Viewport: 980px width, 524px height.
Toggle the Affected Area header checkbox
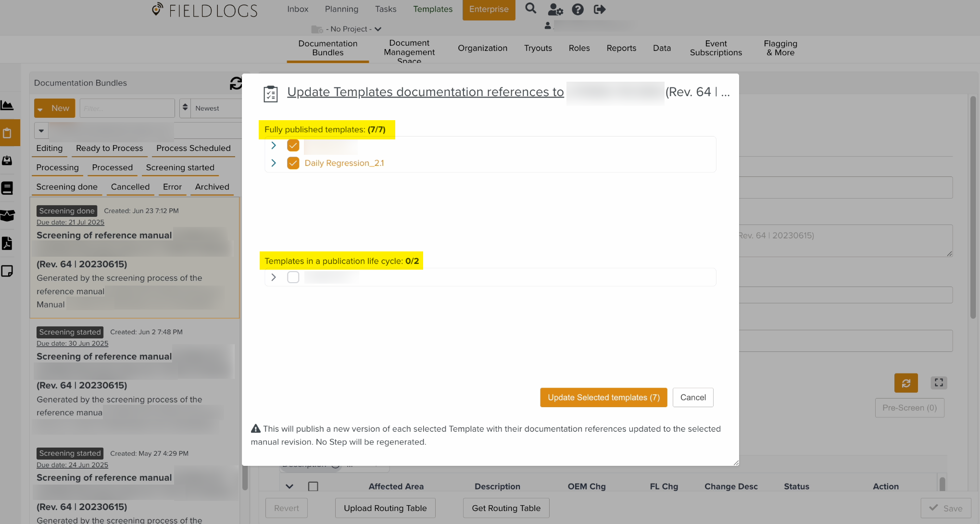coord(313,486)
